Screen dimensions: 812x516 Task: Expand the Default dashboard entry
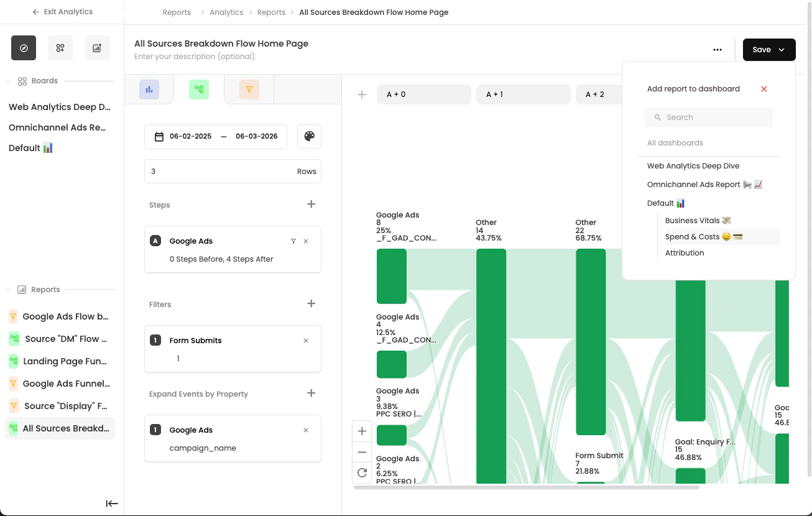tap(666, 203)
